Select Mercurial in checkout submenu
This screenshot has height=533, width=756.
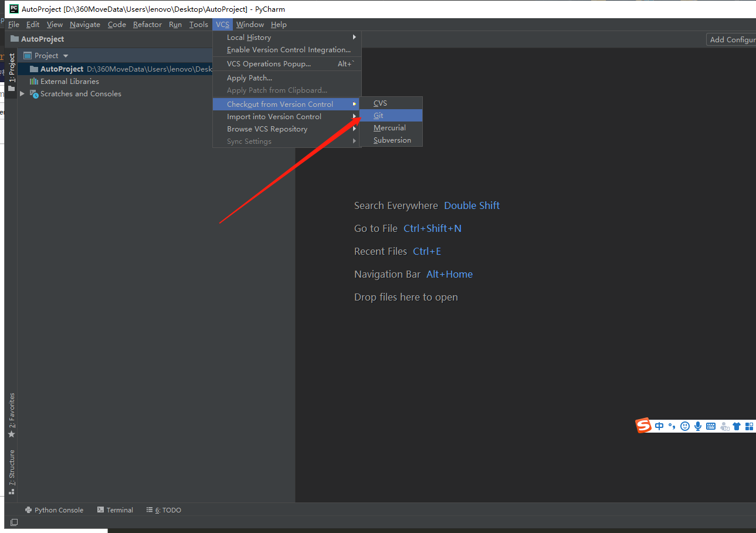point(391,127)
